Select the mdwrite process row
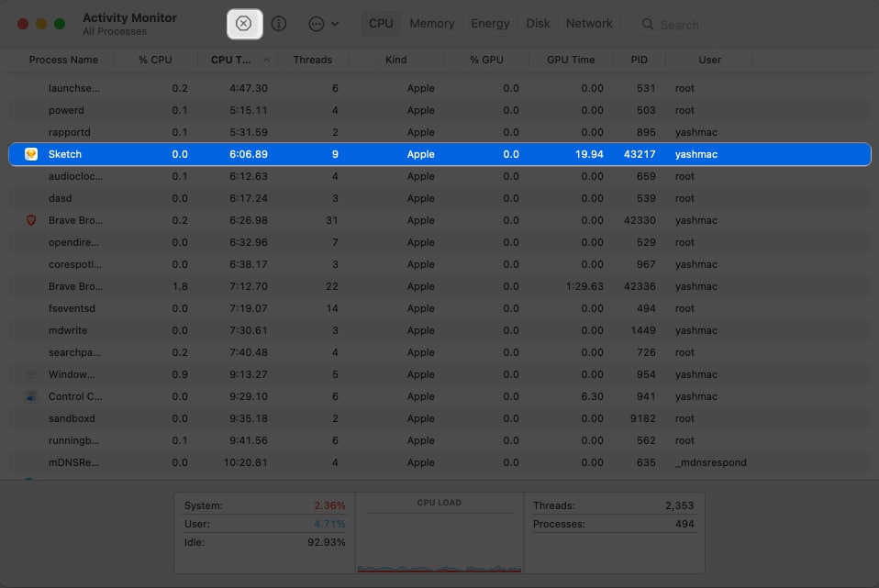The image size is (879, 588). click(x=439, y=331)
